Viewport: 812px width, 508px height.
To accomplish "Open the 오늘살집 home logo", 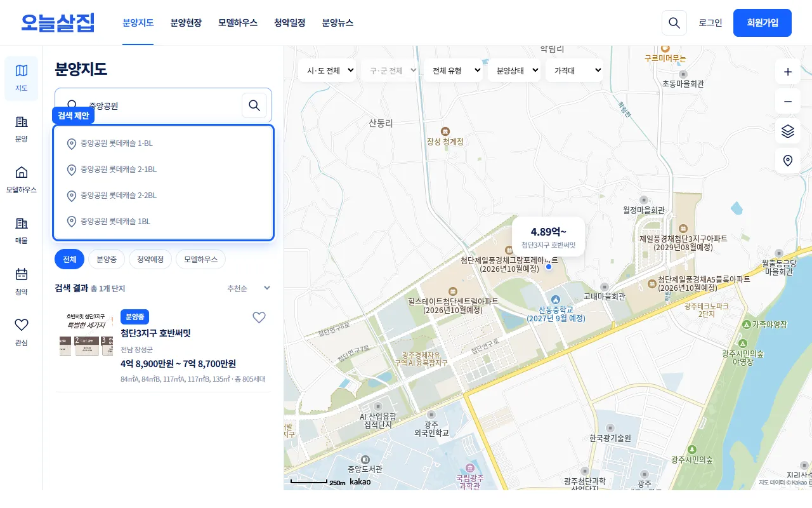I will pyautogui.click(x=58, y=23).
